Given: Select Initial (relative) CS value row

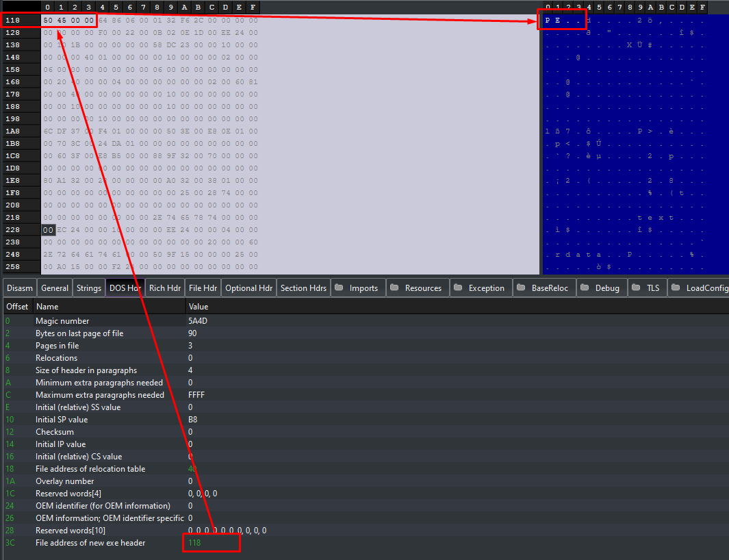Looking at the screenshot, I should pos(366,456).
